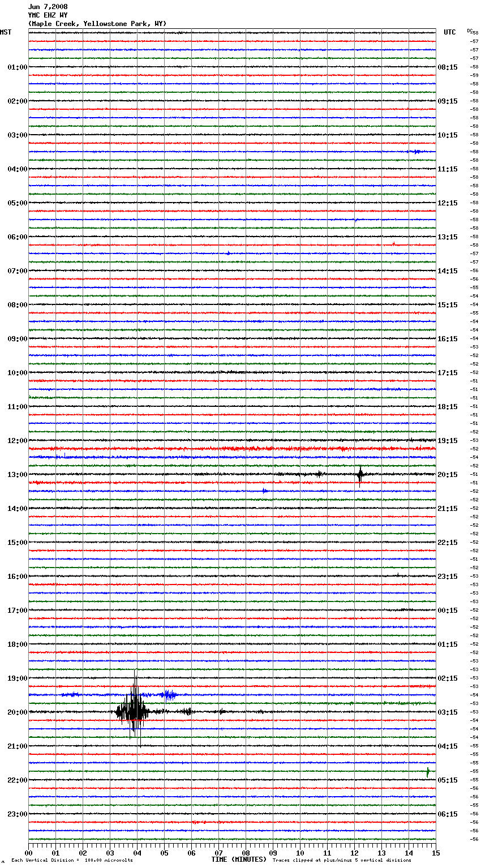Click the 08 minute axis tick label

point(246,853)
